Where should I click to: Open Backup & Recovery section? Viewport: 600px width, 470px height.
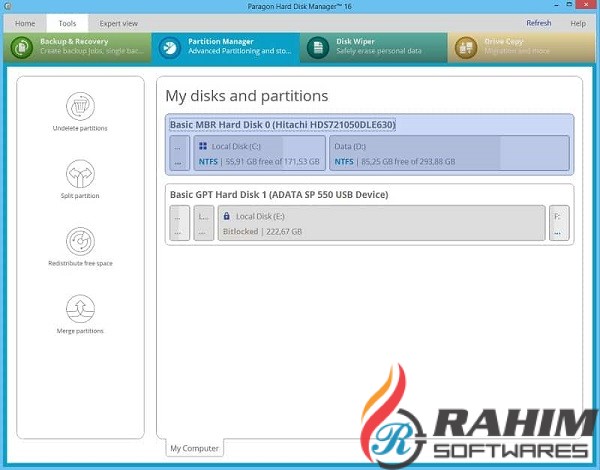point(78,48)
